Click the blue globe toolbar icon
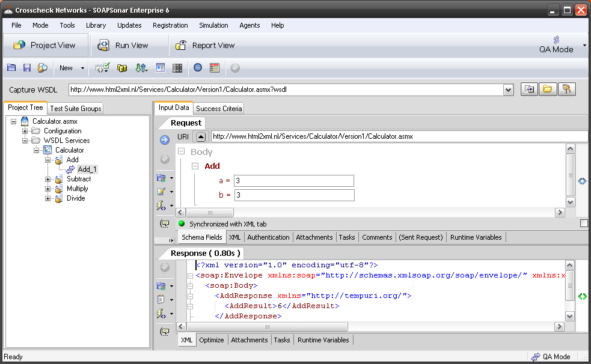The image size is (591, 364). tap(198, 68)
